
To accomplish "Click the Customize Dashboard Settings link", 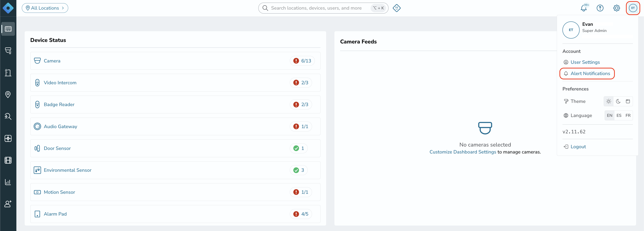I will (463, 152).
